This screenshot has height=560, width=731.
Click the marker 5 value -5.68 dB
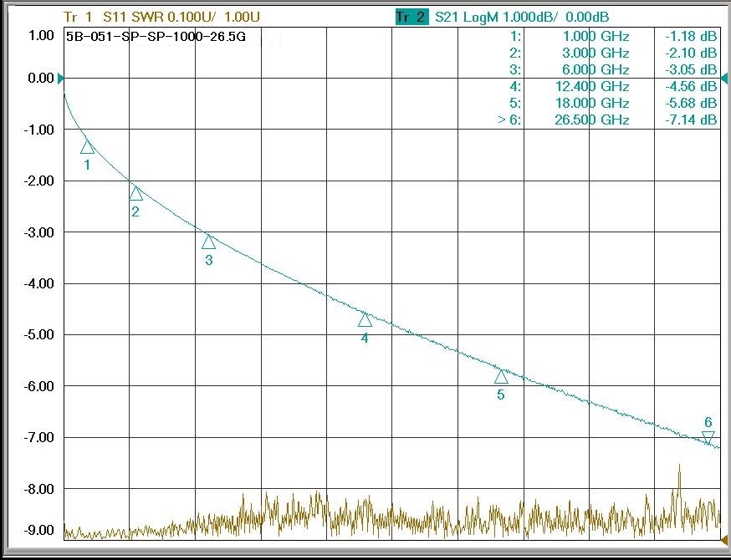pyautogui.click(x=691, y=103)
